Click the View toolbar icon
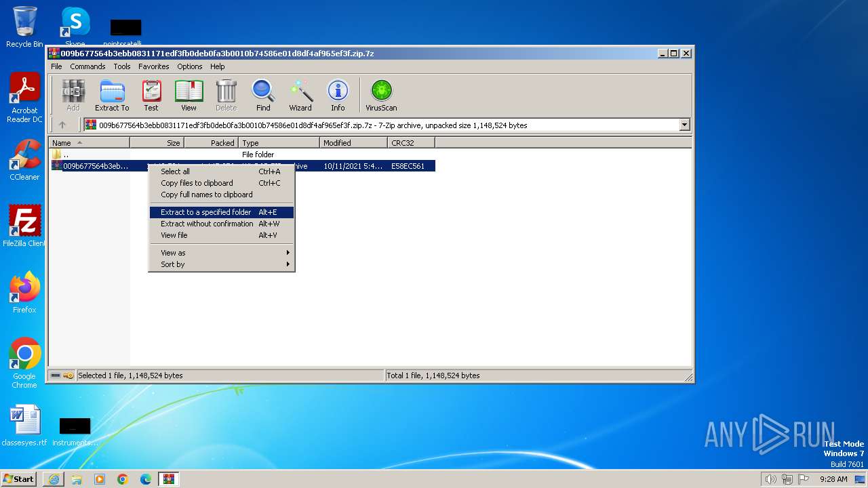This screenshot has width=868, height=488. tap(189, 95)
